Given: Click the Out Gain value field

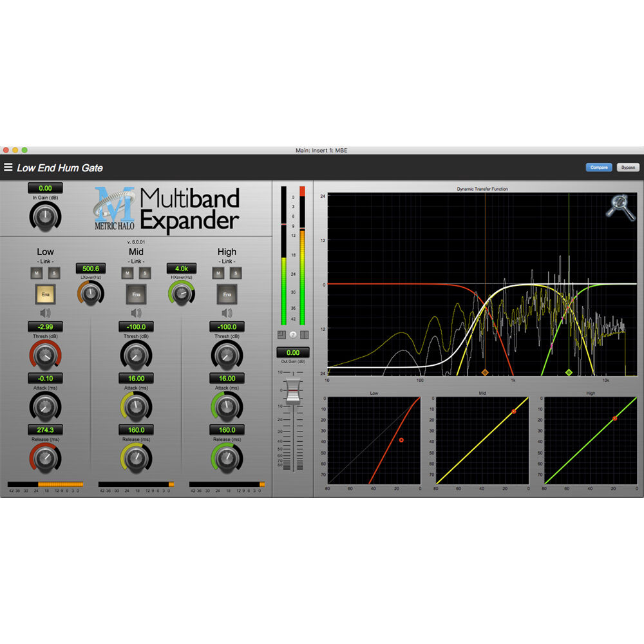Looking at the screenshot, I should pos(293,352).
